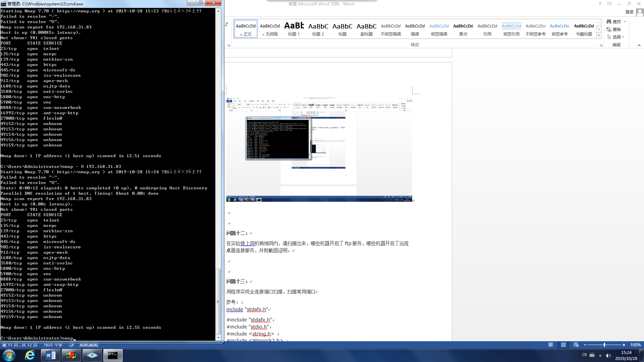Click the Replace (替换) icon

click(609, 29)
